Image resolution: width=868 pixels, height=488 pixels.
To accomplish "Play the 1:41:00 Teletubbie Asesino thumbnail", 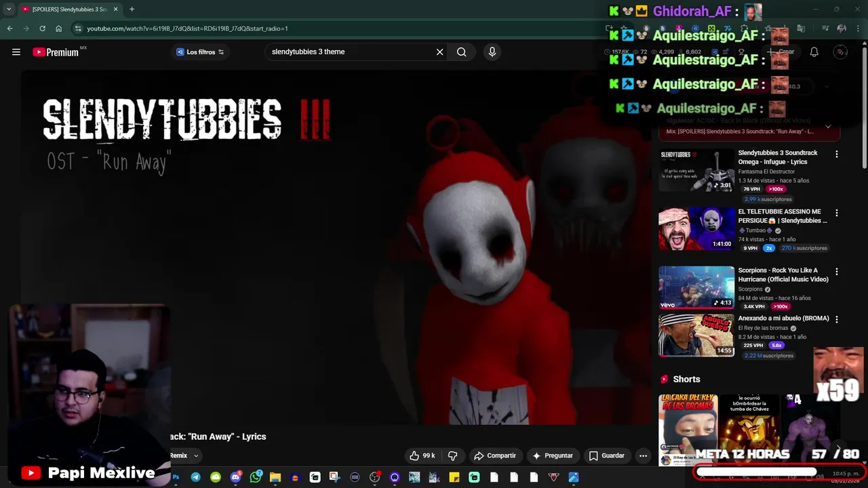I will click(696, 229).
